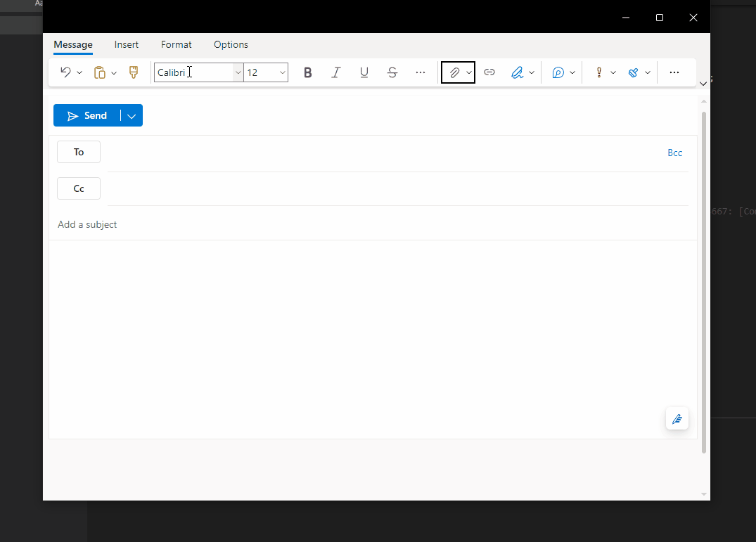Open the signature icon
Image resolution: width=756 pixels, height=542 pixels.
coord(518,72)
